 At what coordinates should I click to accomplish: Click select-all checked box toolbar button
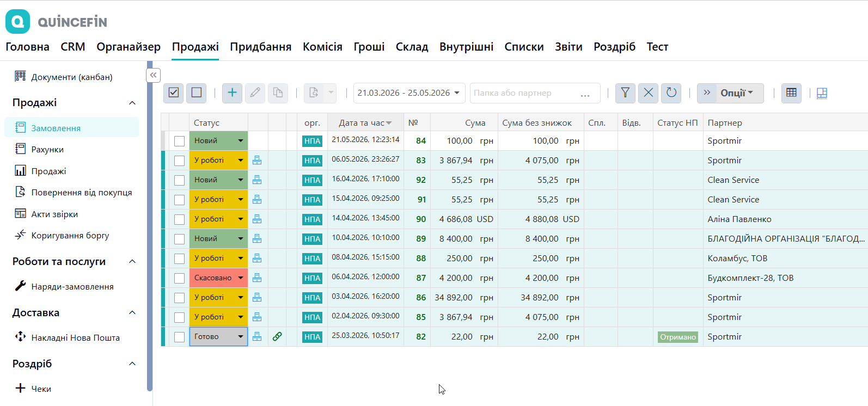(174, 93)
